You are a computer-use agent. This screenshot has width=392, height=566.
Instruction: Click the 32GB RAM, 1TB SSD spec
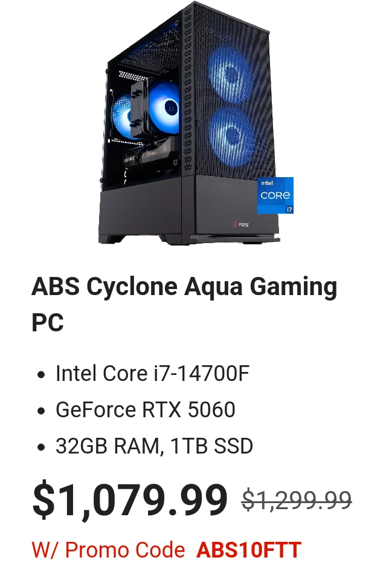tap(155, 446)
